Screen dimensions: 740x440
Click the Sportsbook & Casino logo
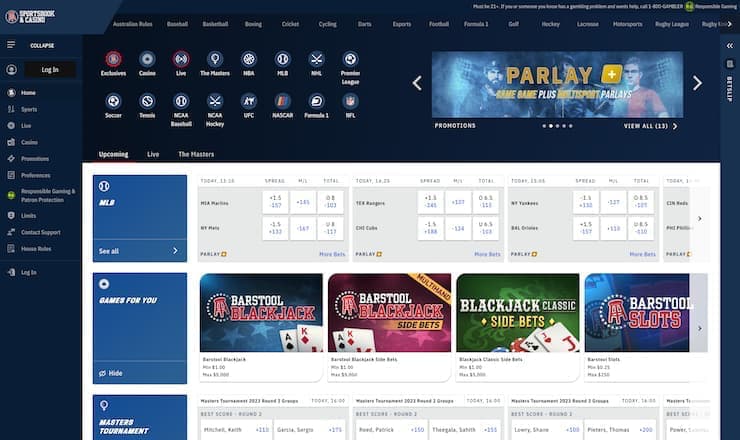[30, 17]
